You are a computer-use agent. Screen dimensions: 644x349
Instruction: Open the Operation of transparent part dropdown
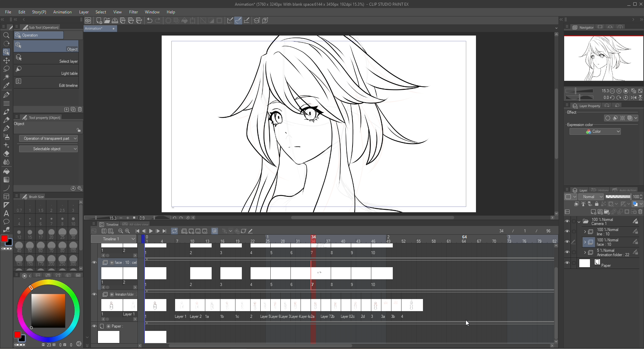coord(48,138)
